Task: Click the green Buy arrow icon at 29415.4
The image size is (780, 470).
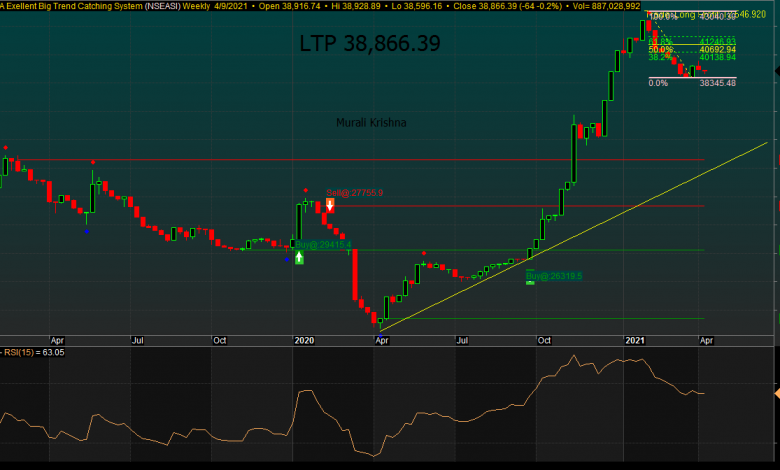Action: click(299, 258)
